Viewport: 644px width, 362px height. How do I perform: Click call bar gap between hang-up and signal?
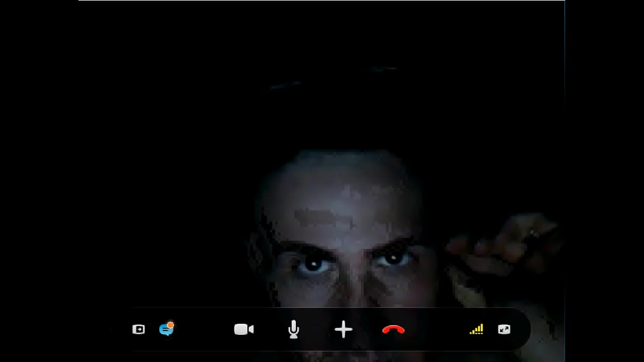(x=435, y=329)
